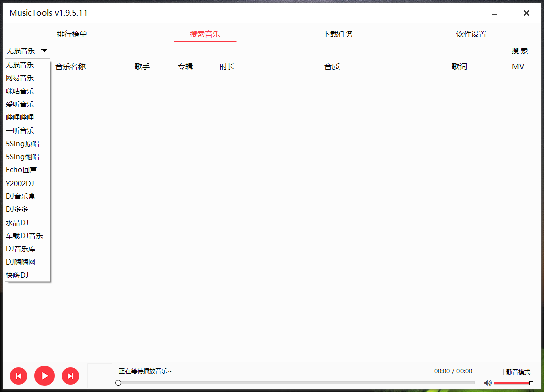The image size is (544, 392).
Task: Choose Echo回声 source option
Action: [27, 170]
